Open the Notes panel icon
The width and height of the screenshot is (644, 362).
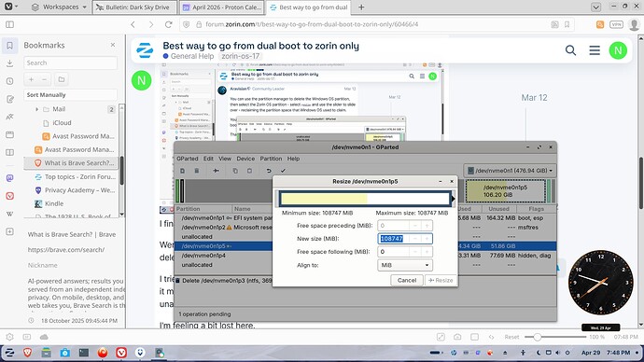click(x=10, y=99)
